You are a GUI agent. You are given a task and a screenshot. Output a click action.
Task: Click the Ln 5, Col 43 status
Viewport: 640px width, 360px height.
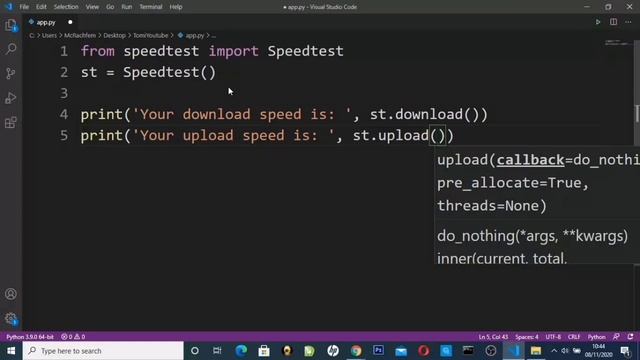coord(493,337)
